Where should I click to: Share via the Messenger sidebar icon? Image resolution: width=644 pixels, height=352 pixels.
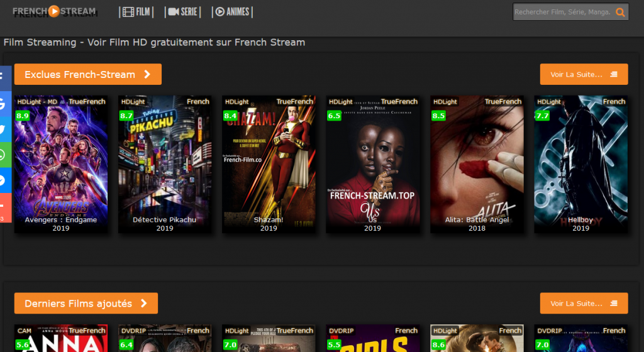[x=3, y=180]
